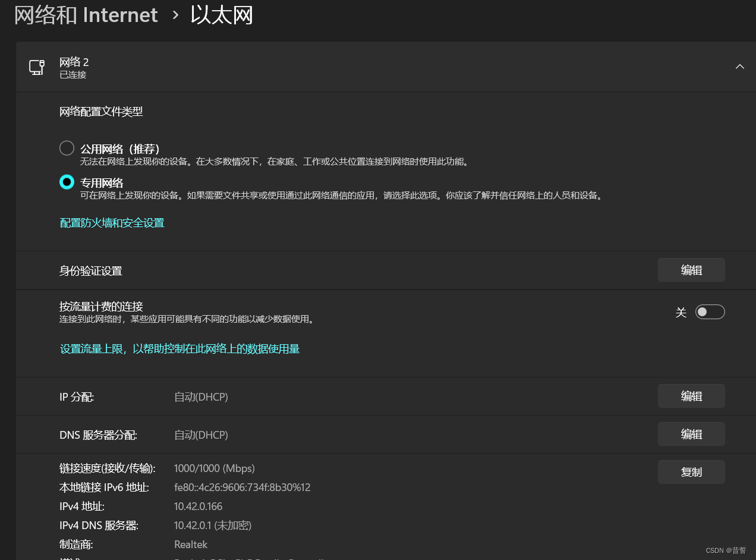The height and width of the screenshot is (560, 756).
Task: Click 编辑 next to 身份验证设置
Action: 691,270
